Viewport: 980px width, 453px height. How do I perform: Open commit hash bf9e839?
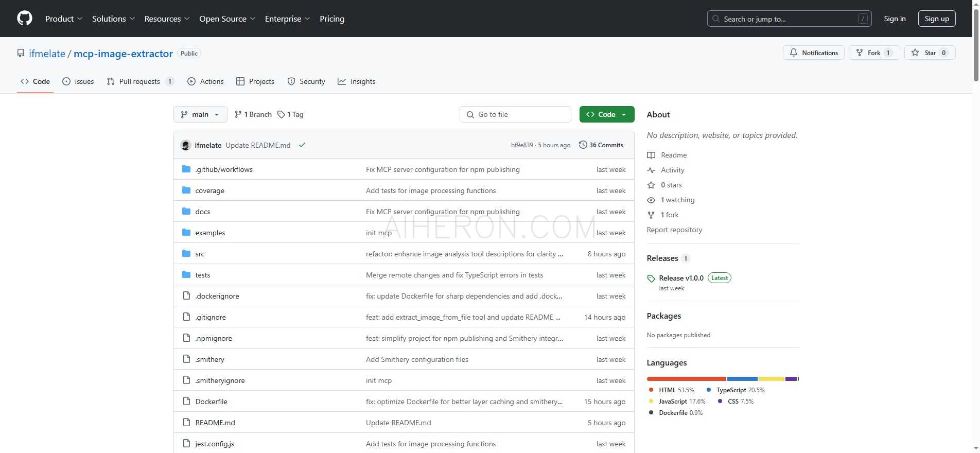[x=522, y=145]
